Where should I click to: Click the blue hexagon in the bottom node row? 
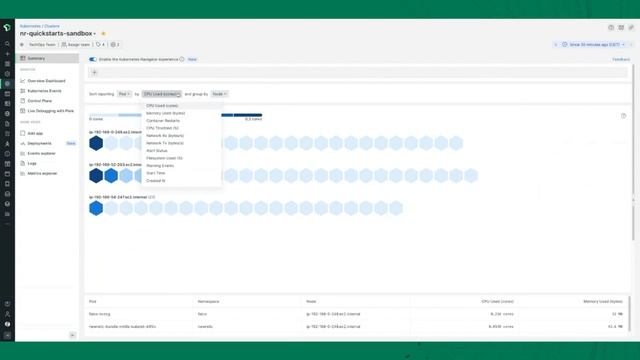(x=96, y=208)
